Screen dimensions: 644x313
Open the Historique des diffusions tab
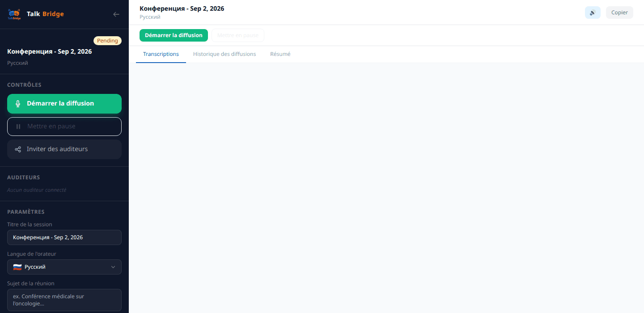(x=225, y=54)
